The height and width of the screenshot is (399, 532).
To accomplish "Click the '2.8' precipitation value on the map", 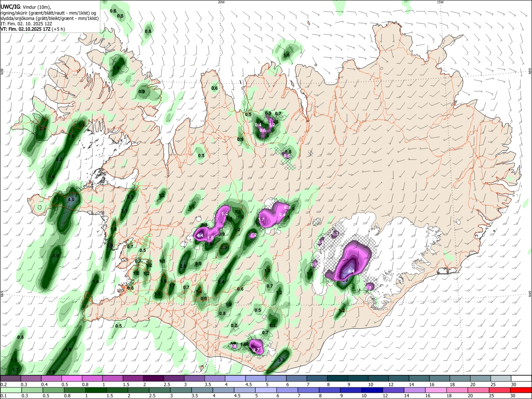I will point(183,266).
